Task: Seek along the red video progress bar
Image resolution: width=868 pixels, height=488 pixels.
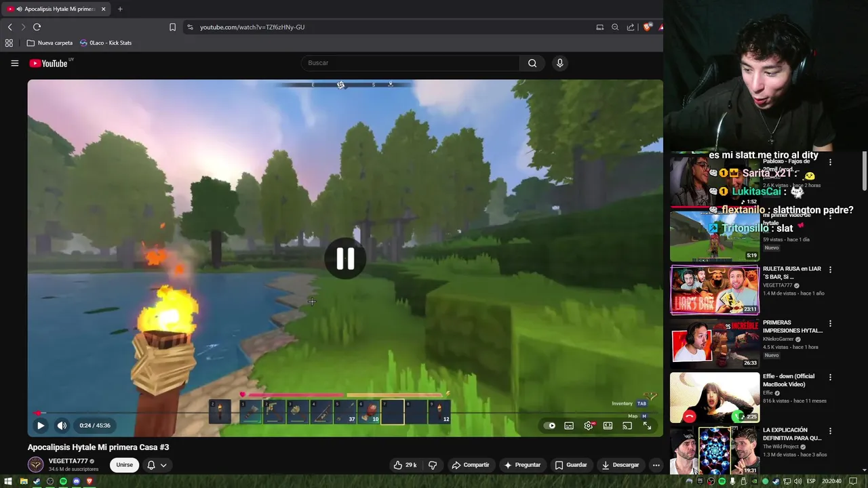Action: [x=345, y=413]
